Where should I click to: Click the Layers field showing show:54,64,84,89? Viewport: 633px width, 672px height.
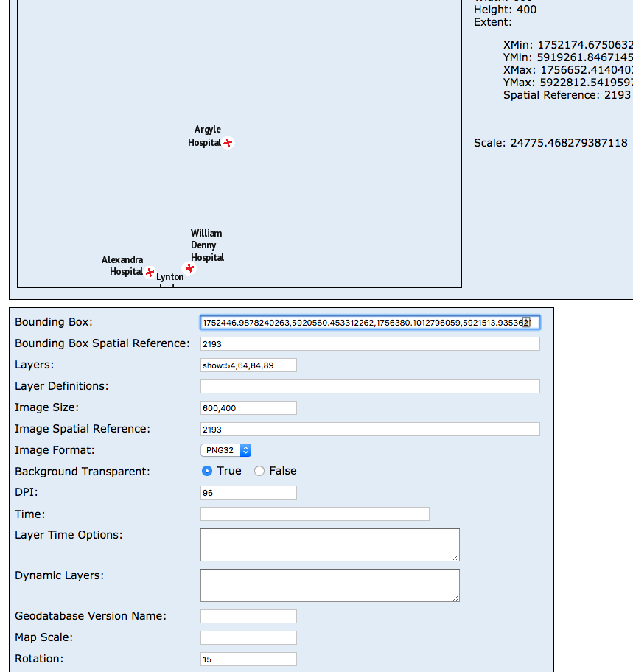tap(248, 365)
